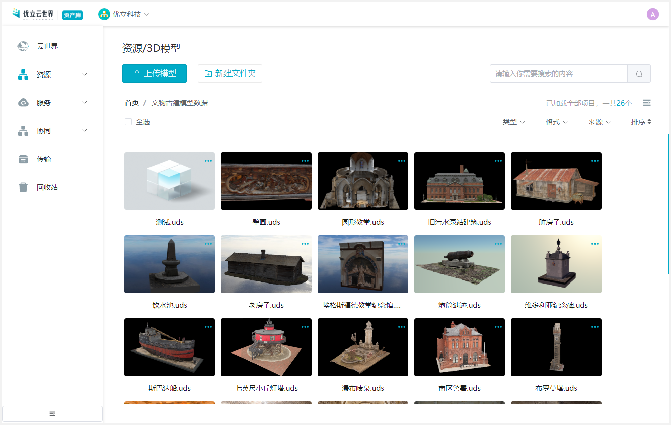Screen dimensions: 671x425
Task: Open more options on the dark wooden barn model
Action: [x=305, y=244]
